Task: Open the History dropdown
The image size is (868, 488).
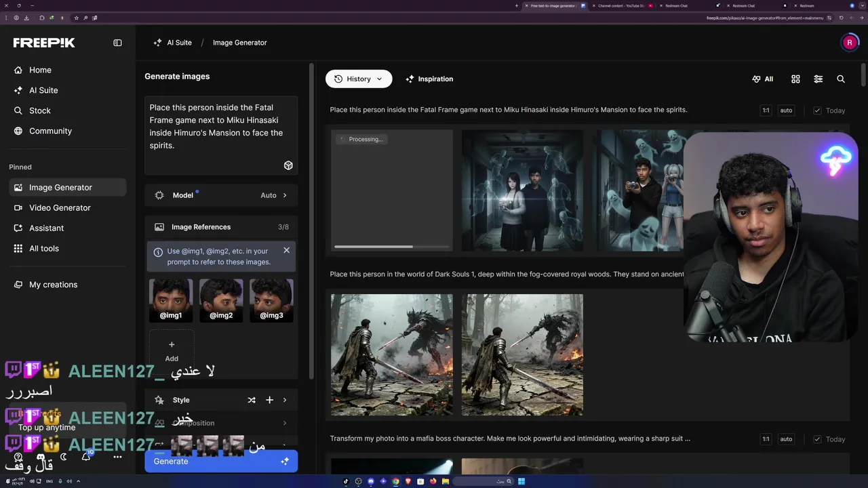Action: click(x=359, y=79)
